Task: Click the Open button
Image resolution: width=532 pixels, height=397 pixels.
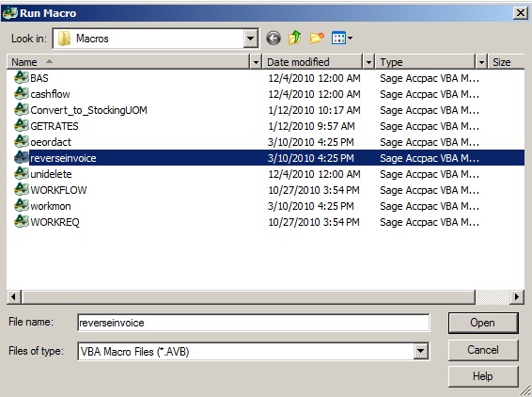Action: [483, 323]
